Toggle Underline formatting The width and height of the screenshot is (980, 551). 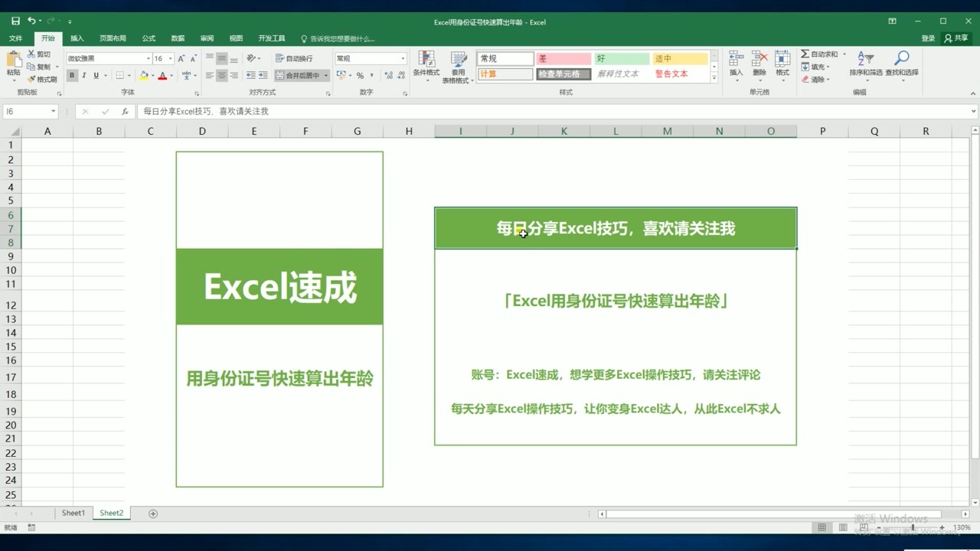click(x=96, y=75)
